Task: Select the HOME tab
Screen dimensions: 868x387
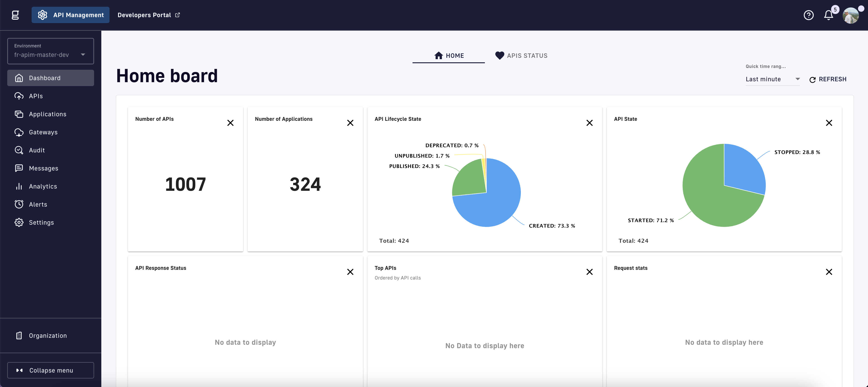Action: [x=448, y=56]
